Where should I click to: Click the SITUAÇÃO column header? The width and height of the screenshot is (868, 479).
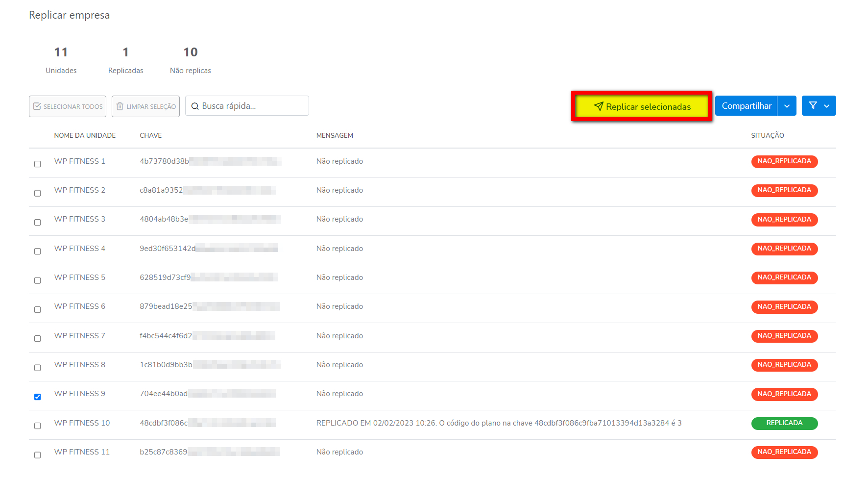click(x=767, y=135)
